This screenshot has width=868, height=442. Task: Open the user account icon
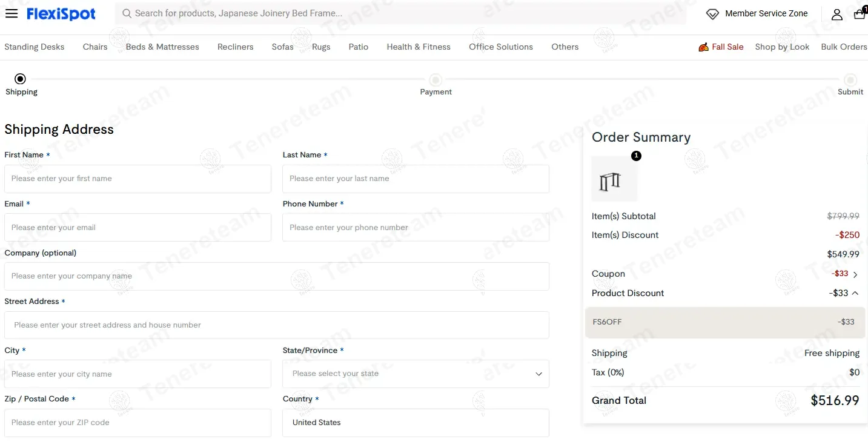(x=837, y=15)
